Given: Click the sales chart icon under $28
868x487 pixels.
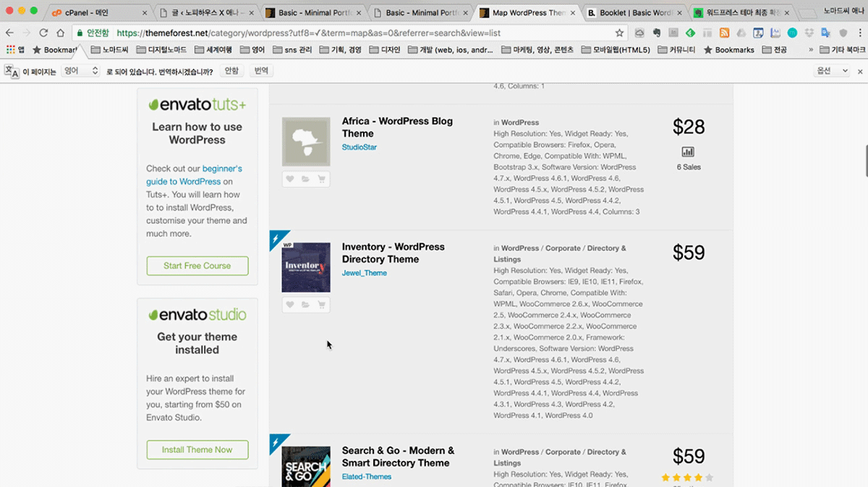Looking at the screenshot, I should (x=688, y=152).
